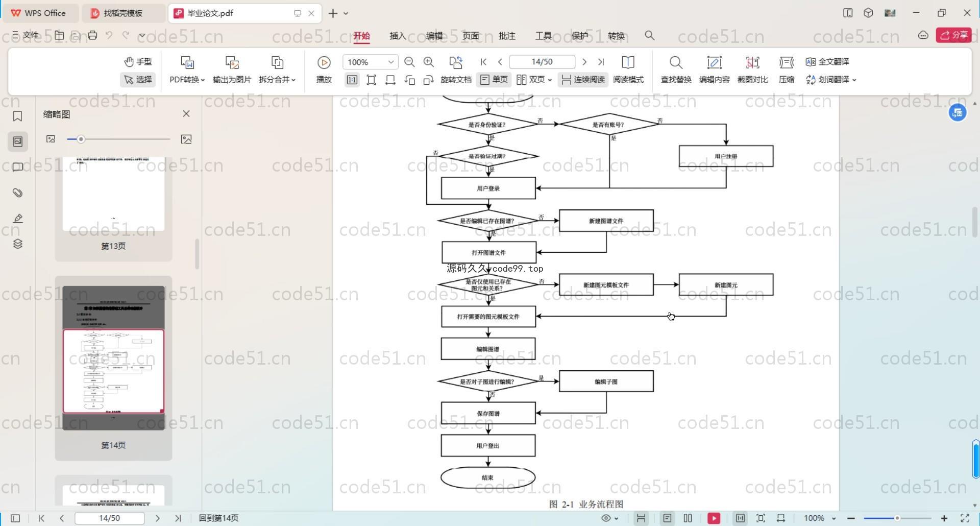
Task: Click the print icon
Action: click(x=92, y=35)
